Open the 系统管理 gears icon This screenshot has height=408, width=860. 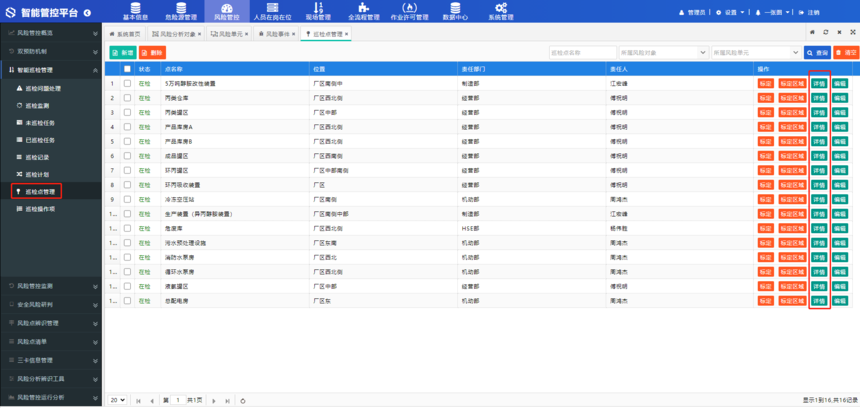(x=501, y=8)
